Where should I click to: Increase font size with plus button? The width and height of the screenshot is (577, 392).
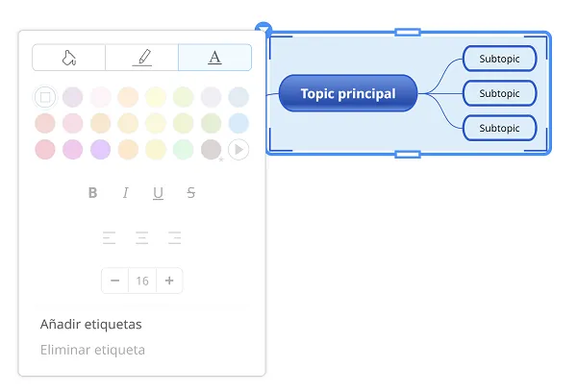(x=169, y=281)
